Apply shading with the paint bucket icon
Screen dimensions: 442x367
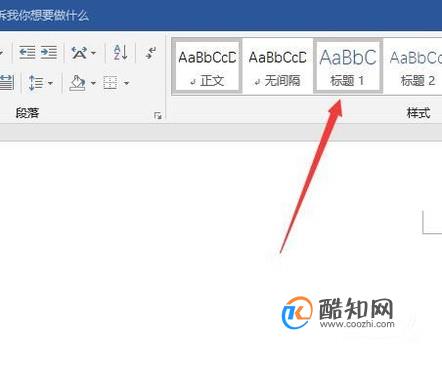[77, 83]
